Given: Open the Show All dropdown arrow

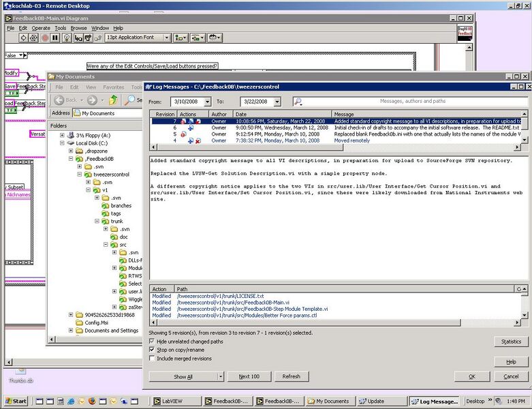Looking at the screenshot, I should coord(221,376).
